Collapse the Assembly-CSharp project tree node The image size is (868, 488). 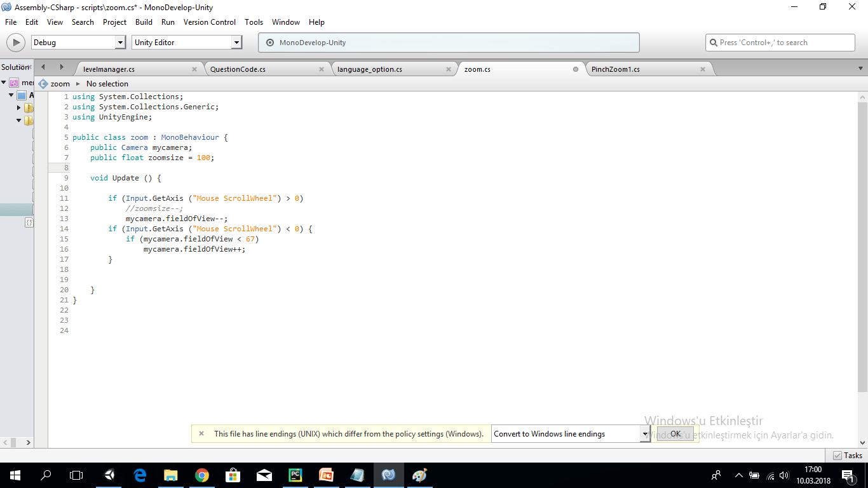coord(11,95)
